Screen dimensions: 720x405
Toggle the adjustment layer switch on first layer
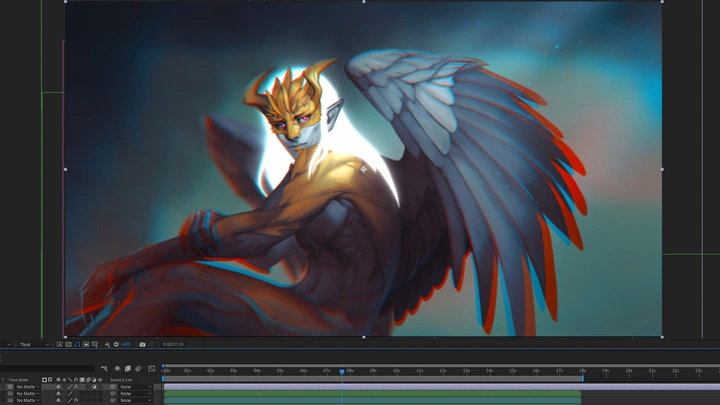(94, 387)
